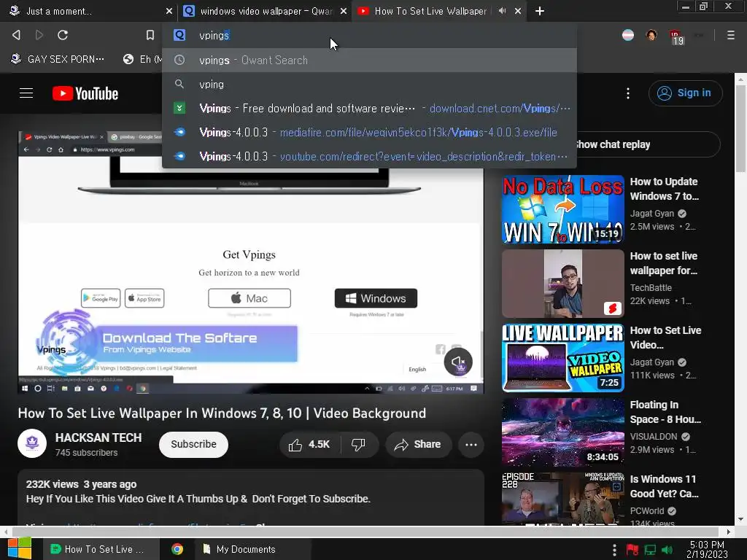Open the pastel striped circle extension icon
747x560 pixels.
(x=628, y=35)
